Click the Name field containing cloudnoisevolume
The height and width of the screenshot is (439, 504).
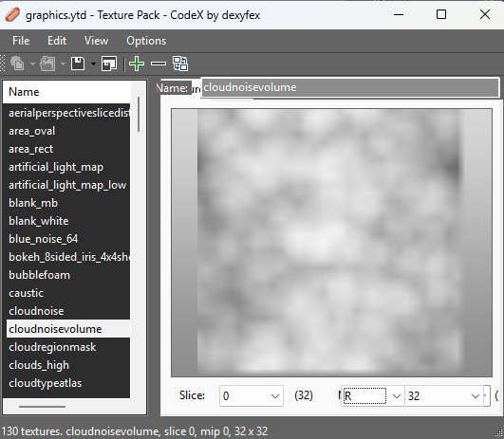[350, 87]
